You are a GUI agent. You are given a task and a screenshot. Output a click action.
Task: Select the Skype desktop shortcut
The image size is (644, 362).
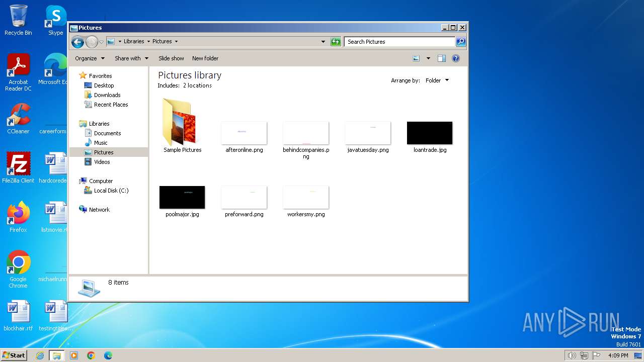tap(55, 20)
